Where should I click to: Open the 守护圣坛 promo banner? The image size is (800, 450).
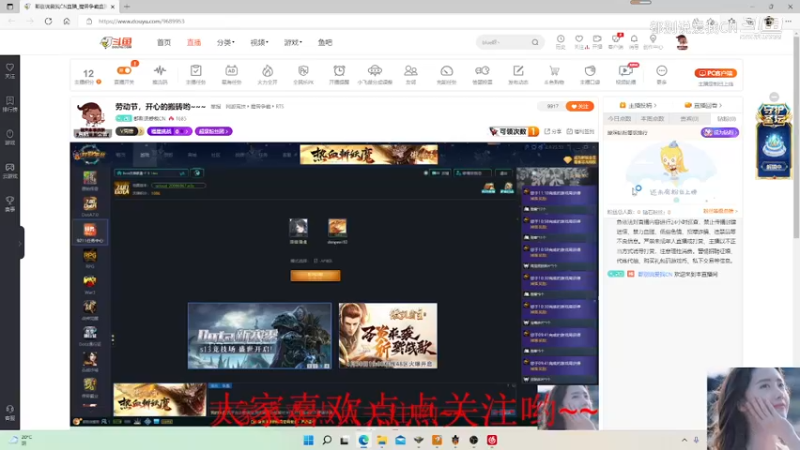774,141
